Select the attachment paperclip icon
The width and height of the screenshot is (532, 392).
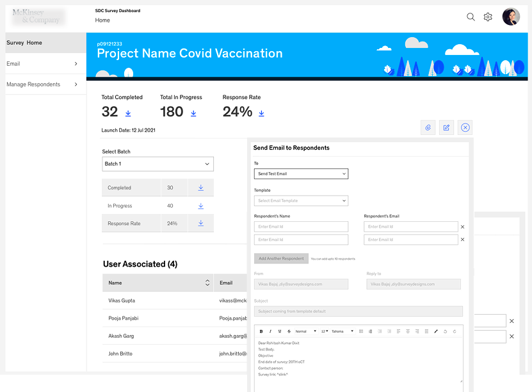tap(428, 127)
